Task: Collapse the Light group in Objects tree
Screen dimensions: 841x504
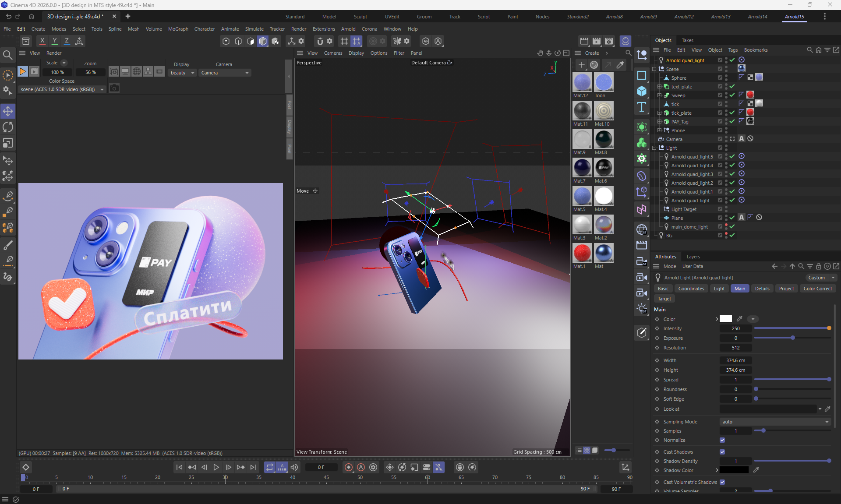Action: (x=654, y=148)
